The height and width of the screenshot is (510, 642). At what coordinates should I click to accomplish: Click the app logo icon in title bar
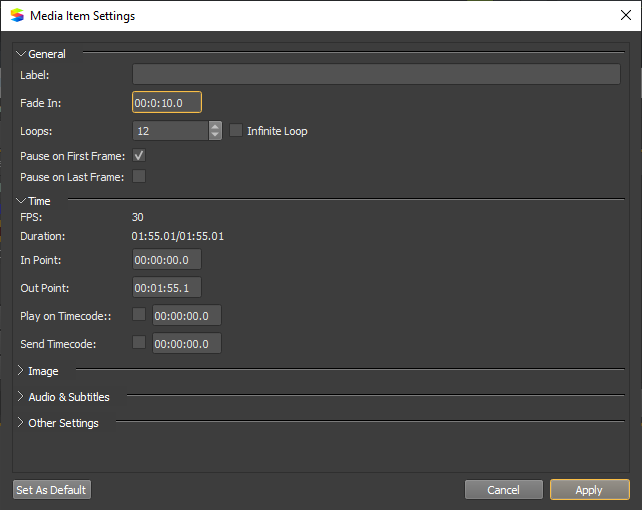(17, 16)
